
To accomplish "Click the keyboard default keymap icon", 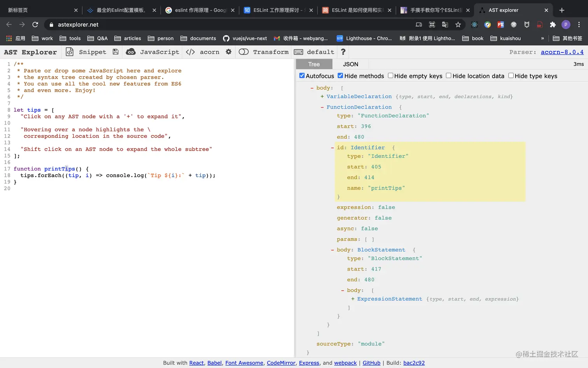I will (299, 52).
